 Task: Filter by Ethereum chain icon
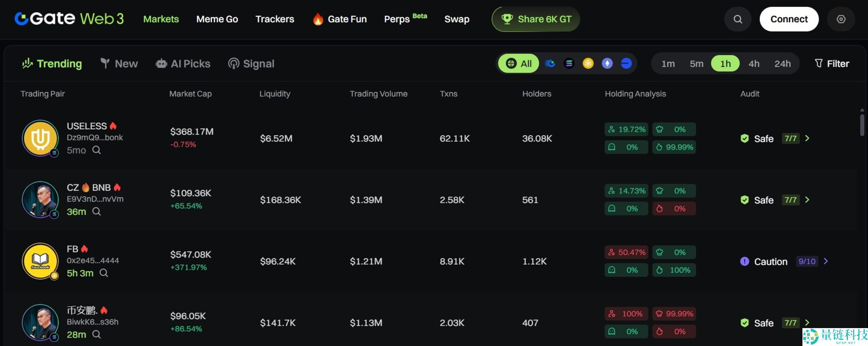click(607, 64)
